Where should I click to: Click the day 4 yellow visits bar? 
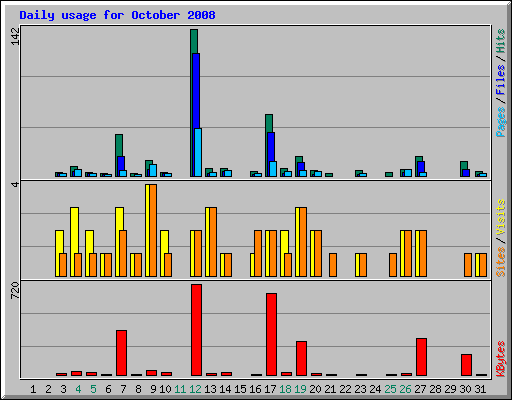(x=75, y=230)
